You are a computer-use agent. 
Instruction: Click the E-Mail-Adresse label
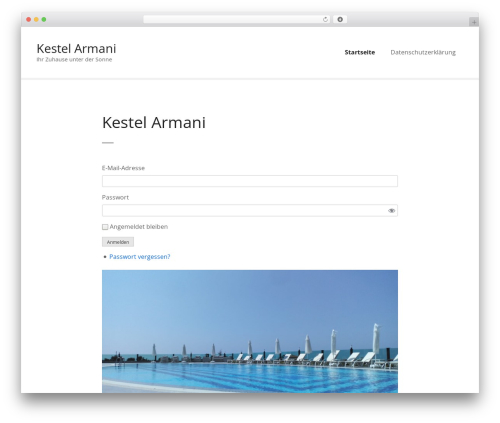point(123,168)
